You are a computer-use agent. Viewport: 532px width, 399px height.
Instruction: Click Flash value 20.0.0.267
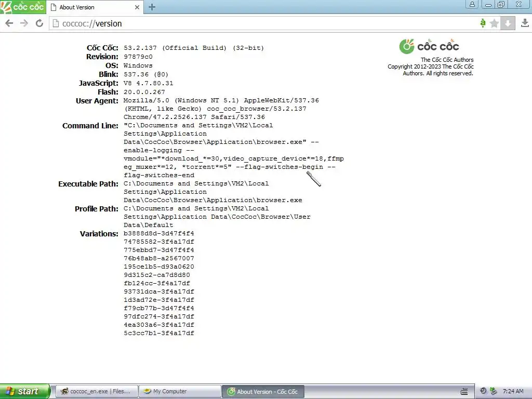(x=144, y=92)
